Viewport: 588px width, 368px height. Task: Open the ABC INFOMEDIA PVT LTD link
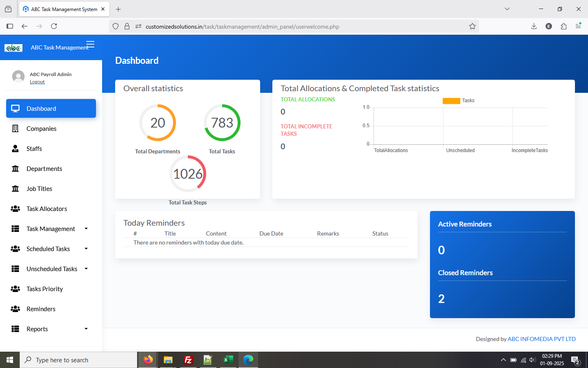(x=541, y=339)
